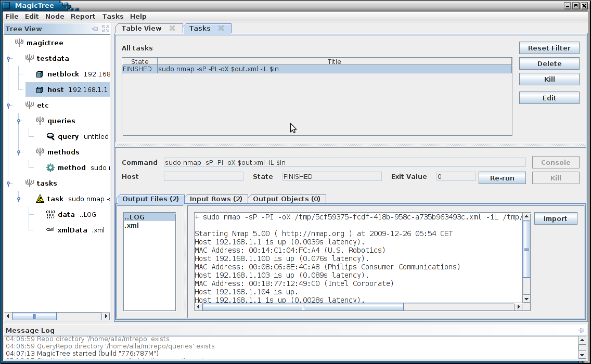Click the tasks branch icon
Screen dimensions: 591x364
tap(30, 183)
